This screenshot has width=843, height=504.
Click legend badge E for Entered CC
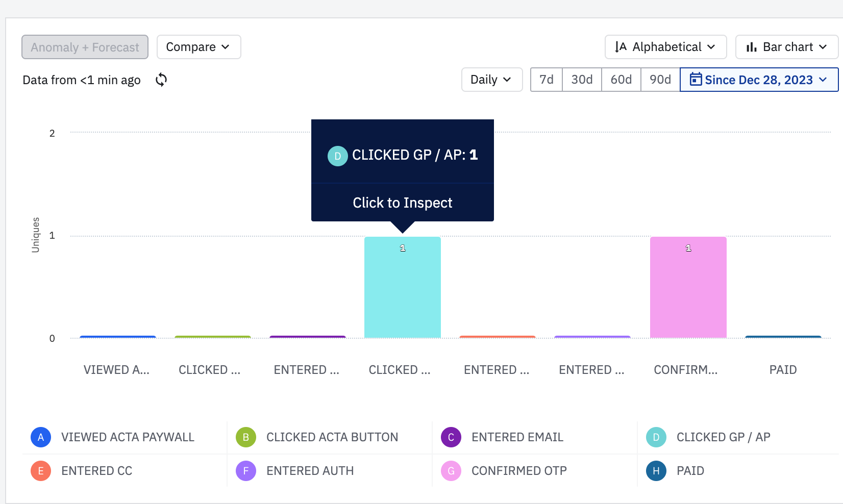41,471
